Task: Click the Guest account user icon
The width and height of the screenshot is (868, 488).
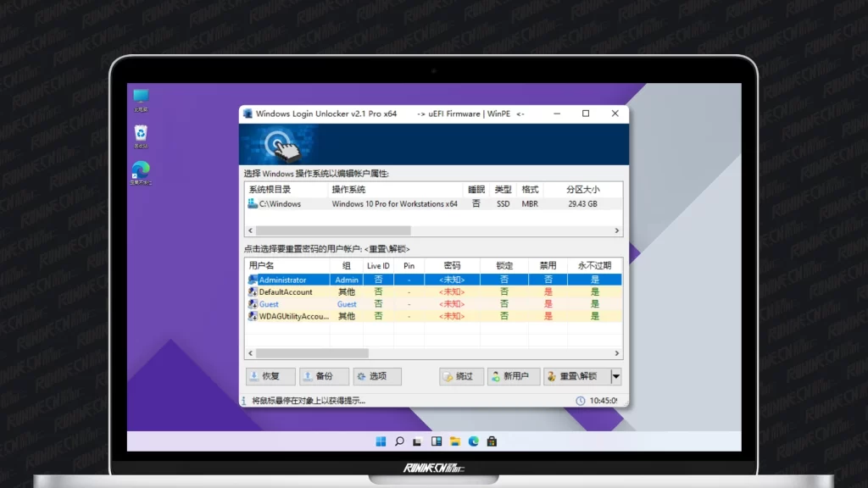Action: coord(253,304)
